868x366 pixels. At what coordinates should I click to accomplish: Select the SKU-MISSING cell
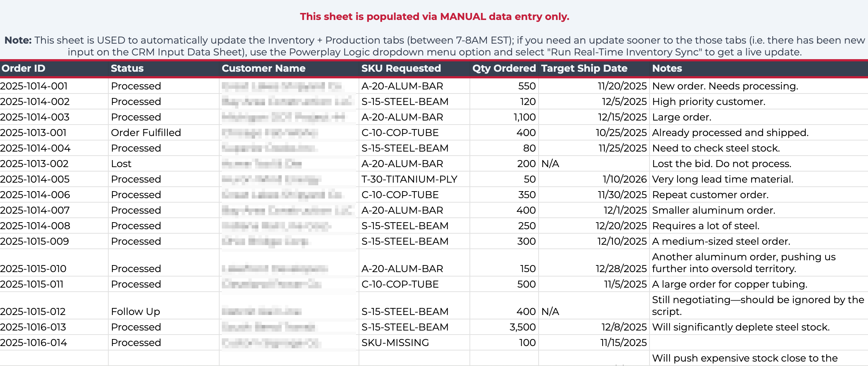414,343
